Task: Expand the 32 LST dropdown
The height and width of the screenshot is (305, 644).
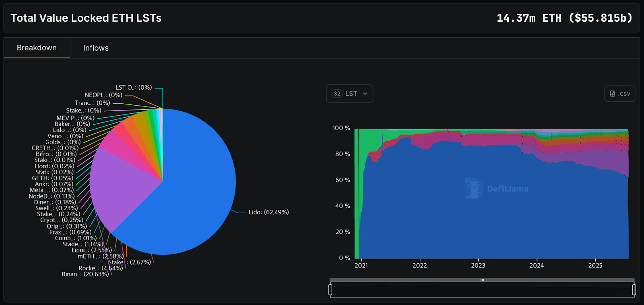Action: click(x=349, y=94)
